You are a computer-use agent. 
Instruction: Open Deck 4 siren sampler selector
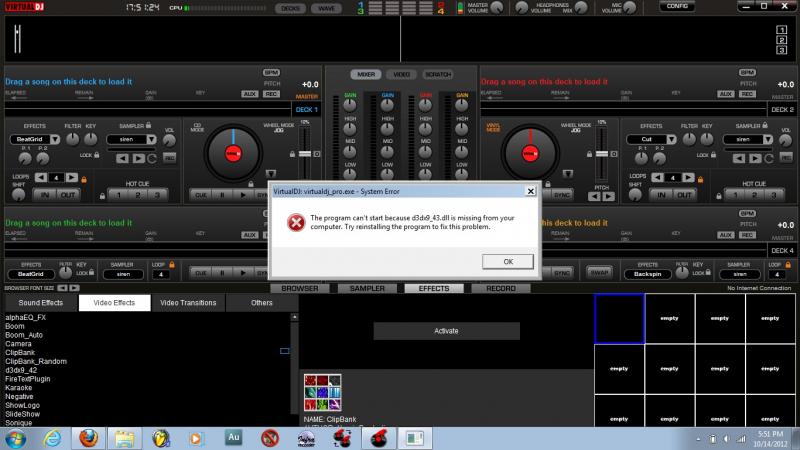pyautogui.click(x=740, y=274)
